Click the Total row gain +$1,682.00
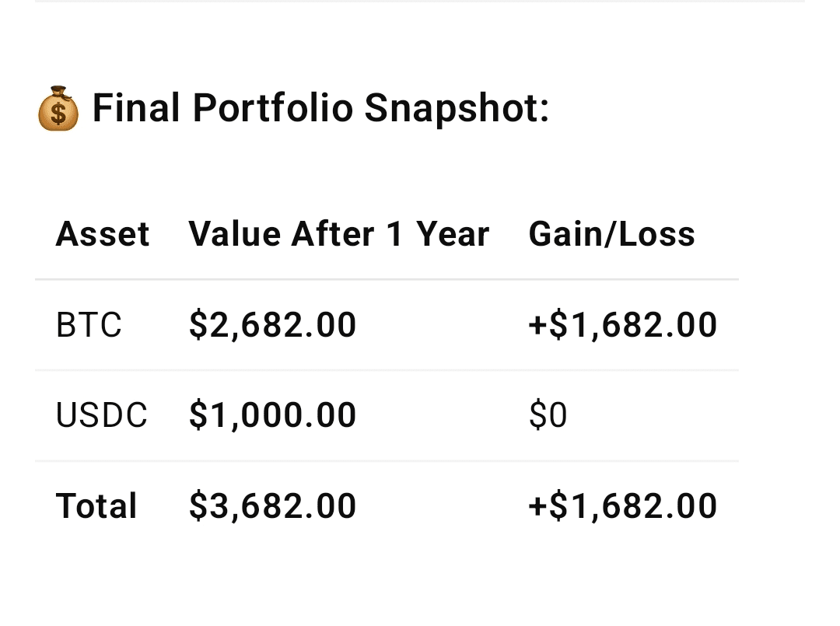Viewport: 840px width, 626px height. click(622, 506)
